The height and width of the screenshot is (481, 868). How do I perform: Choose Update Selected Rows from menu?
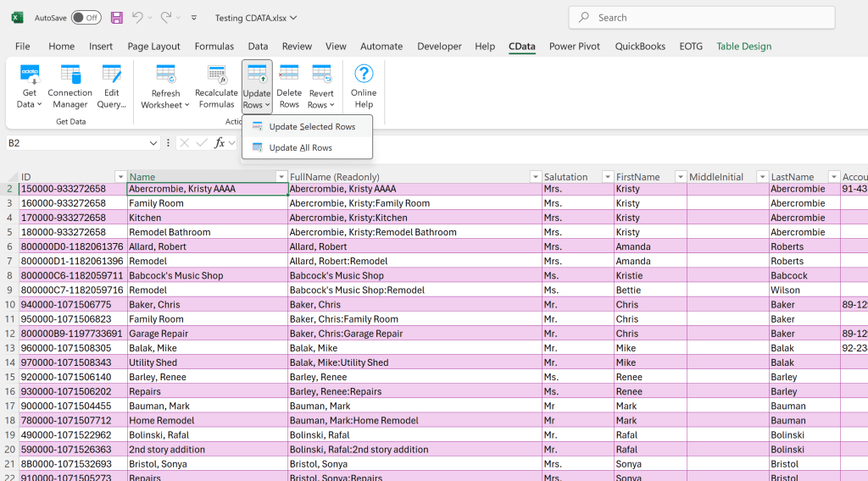click(x=311, y=127)
